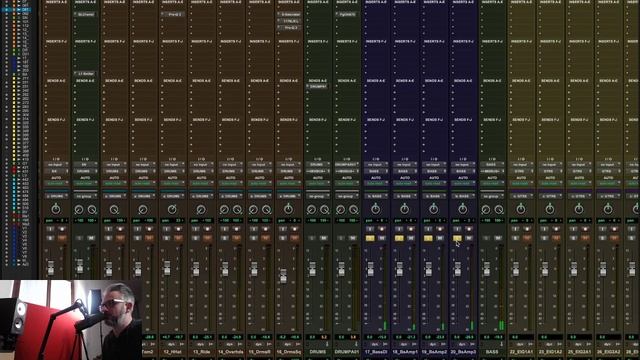This screenshot has height=360, width=640.
Task: Open the output selector on the DRUMS bus
Action: pos(318,171)
